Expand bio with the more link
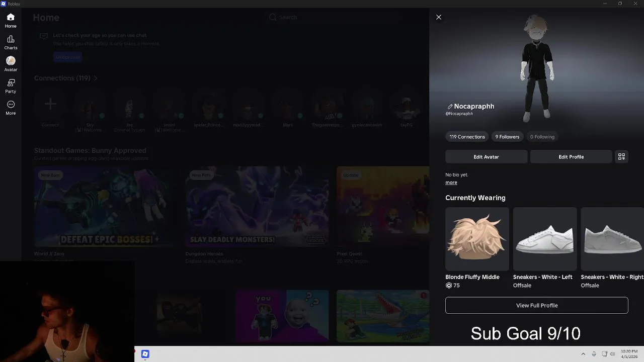Image resolution: width=644 pixels, height=362 pixels. point(451,183)
